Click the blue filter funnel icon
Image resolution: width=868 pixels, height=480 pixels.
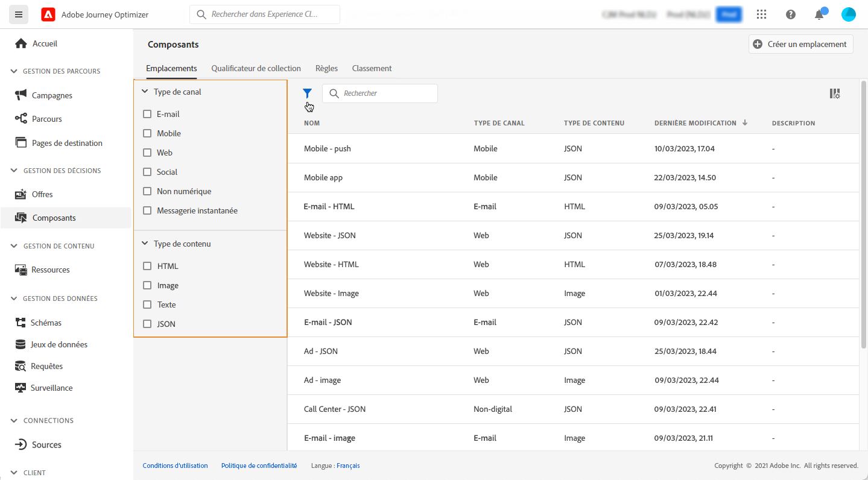pos(307,93)
